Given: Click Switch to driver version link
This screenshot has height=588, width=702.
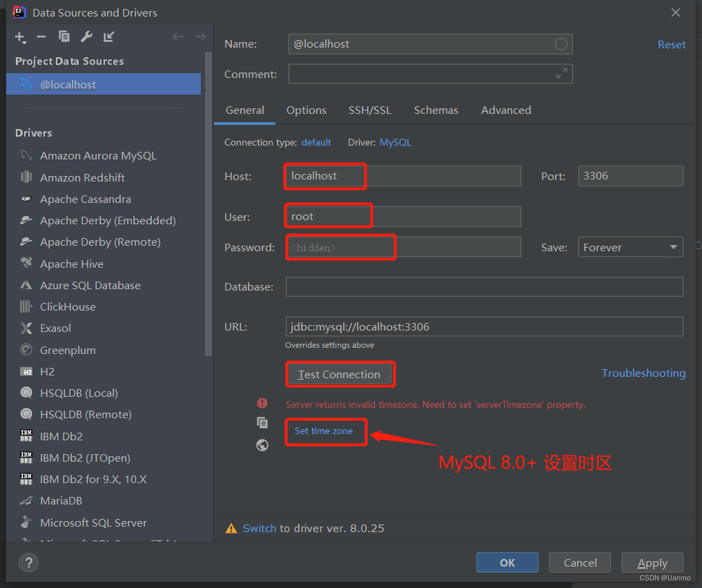Looking at the screenshot, I should click(260, 529).
